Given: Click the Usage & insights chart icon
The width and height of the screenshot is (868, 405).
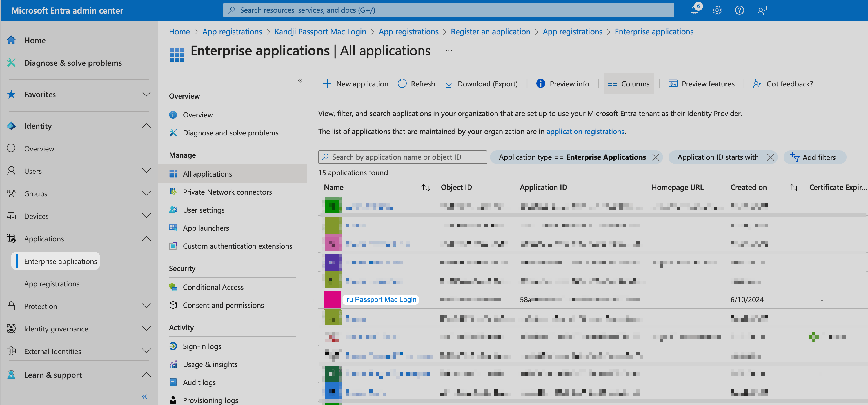Looking at the screenshot, I should pos(173,364).
